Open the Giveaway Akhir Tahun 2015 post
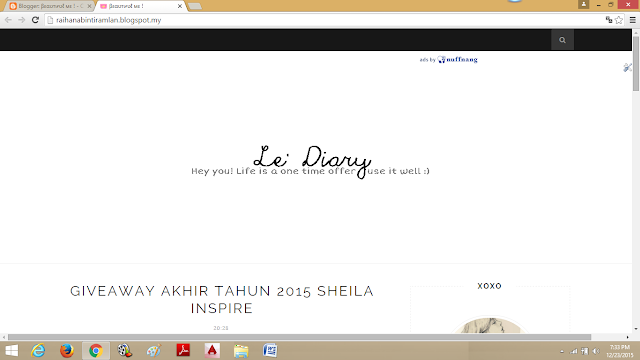The width and height of the screenshot is (640, 360). pyautogui.click(x=222, y=300)
